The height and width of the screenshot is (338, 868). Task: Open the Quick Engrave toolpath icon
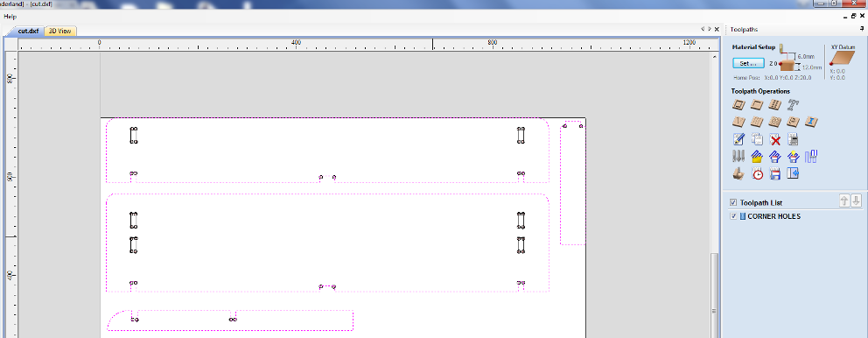click(x=794, y=104)
